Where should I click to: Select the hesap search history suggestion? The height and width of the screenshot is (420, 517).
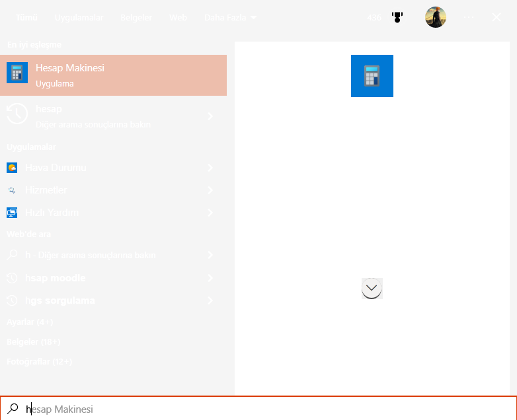[113, 116]
